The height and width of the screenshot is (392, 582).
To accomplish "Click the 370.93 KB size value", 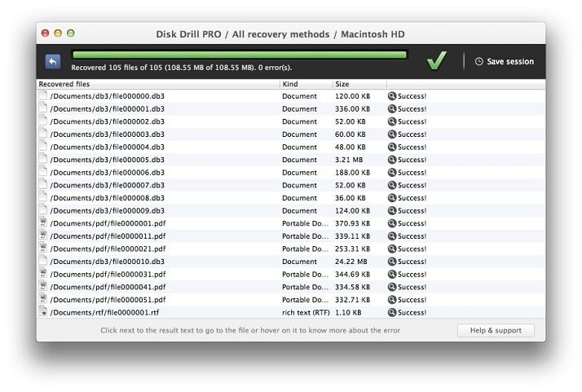I will [x=353, y=223].
